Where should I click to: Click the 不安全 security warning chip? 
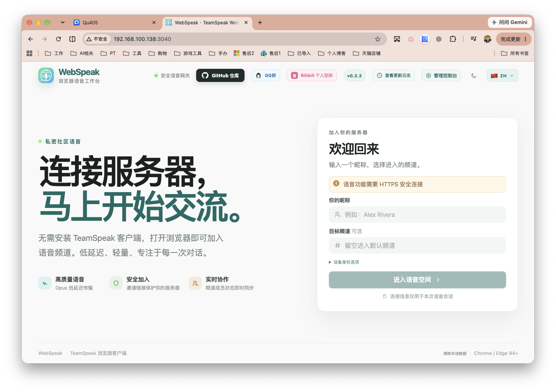click(x=97, y=39)
